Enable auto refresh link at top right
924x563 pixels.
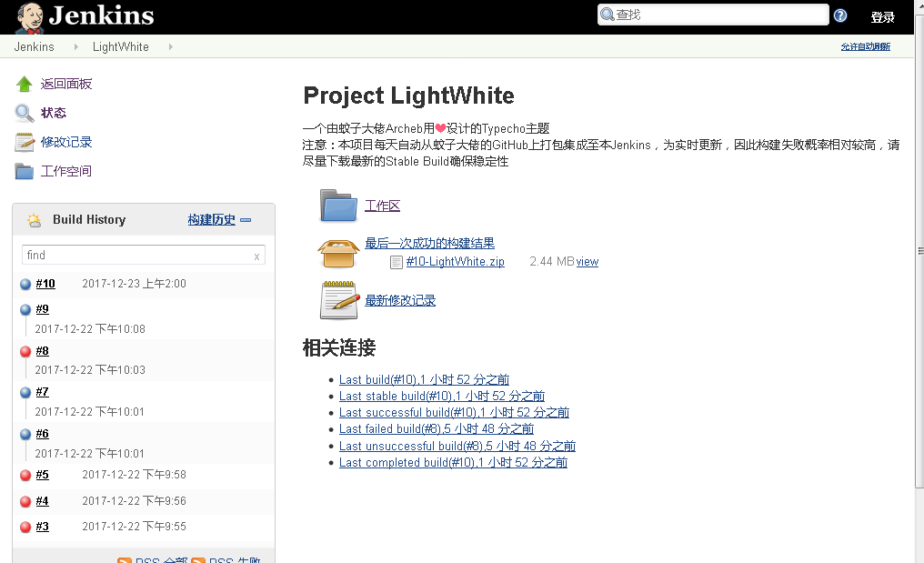point(865,46)
